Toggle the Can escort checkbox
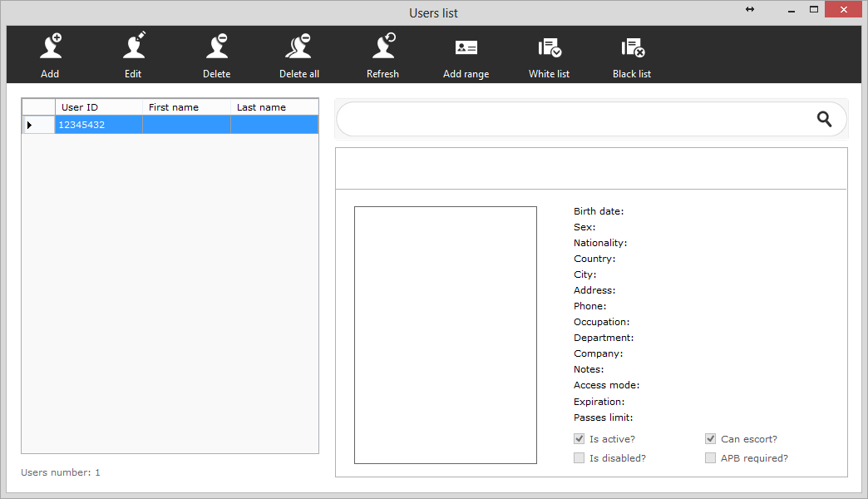 [710, 439]
